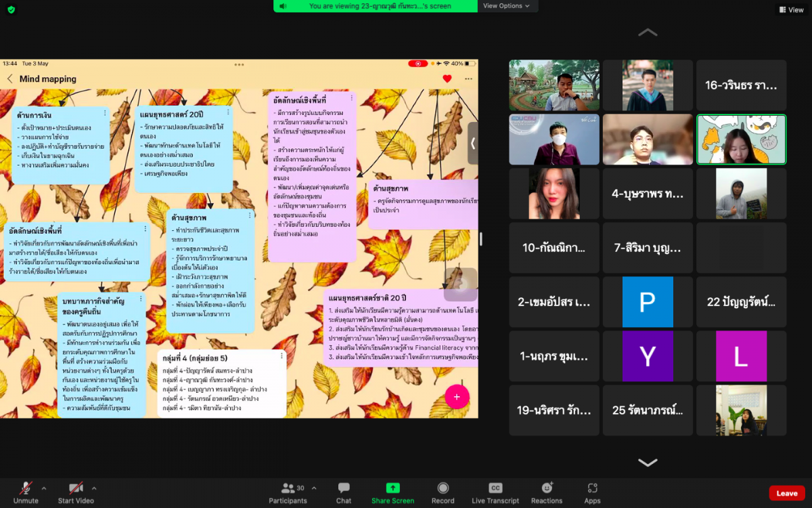Open the three-dot menu on the แผนยุทธศาสตร์ 20ปี card
The height and width of the screenshot is (508, 812).
(x=227, y=113)
